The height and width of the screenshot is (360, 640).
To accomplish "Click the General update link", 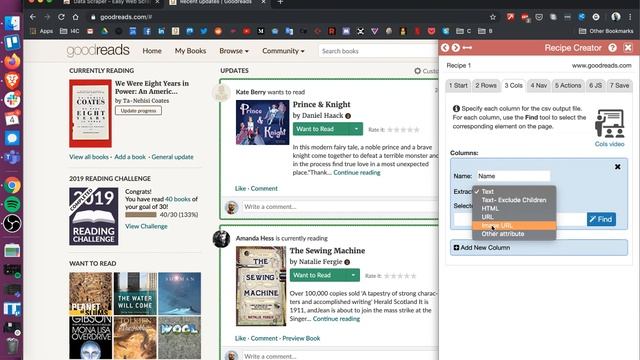I will pos(172,157).
